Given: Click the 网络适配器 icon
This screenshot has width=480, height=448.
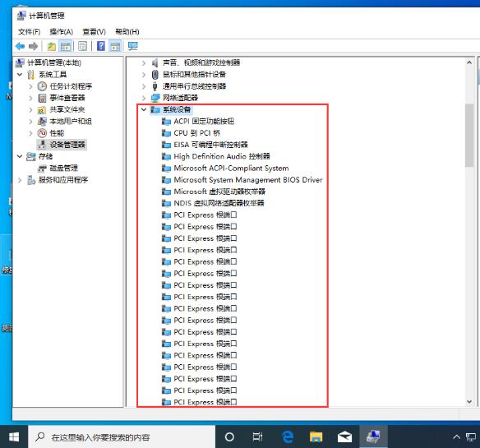Looking at the screenshot, I should point(155,98).
